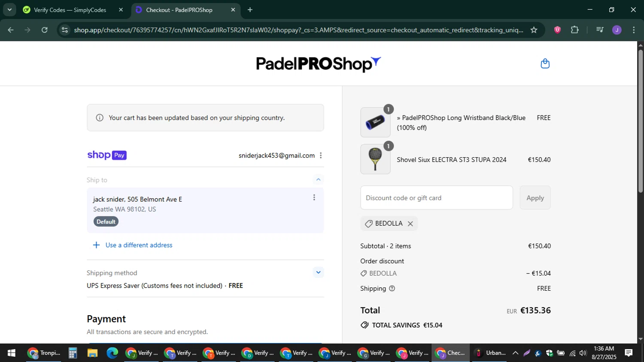644x362 pixels.
Task: Open the Chrome three-dot menu
Action: [x=634, y=30]
